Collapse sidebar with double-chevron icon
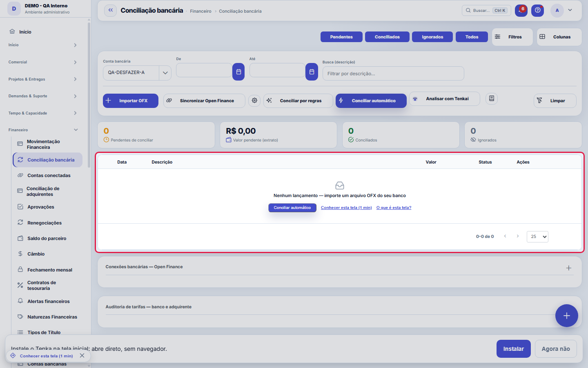 pyautogui.click(x=110, y=10)
